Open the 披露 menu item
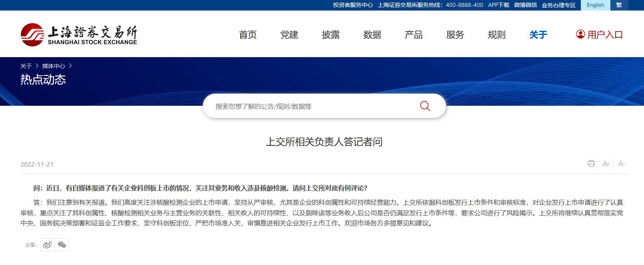 coord(331,35)
